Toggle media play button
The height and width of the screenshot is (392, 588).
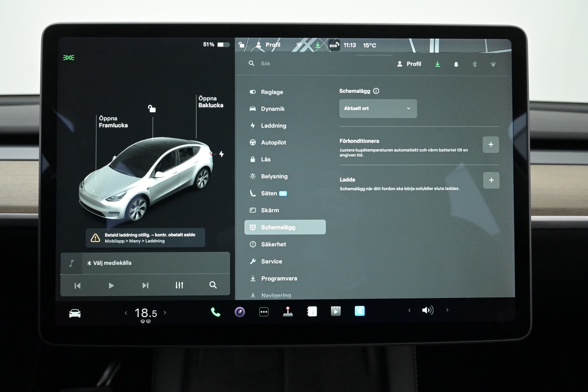111,285
